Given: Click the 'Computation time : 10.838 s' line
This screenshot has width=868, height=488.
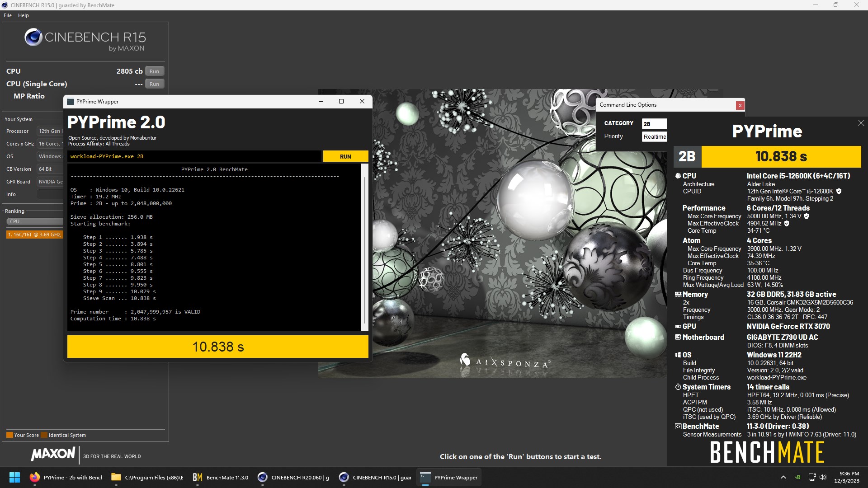Looking at the screenshot, I should [x=113, y=319].
